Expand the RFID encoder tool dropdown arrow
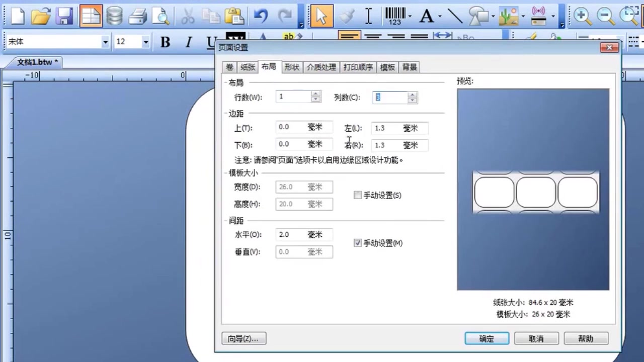The width and height of the screenshot is (644, 362). (x=553, y=16)
